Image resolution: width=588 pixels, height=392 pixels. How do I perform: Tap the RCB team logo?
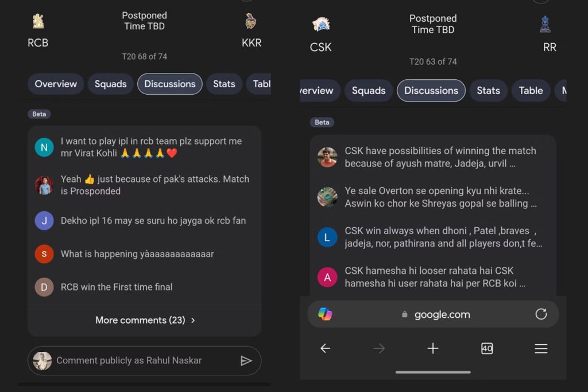(x=38, y=21)
